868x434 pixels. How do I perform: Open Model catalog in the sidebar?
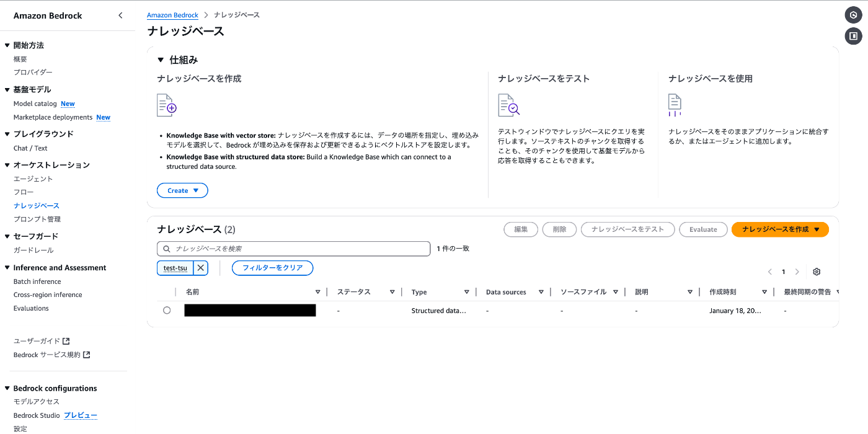tap(35, 104)
